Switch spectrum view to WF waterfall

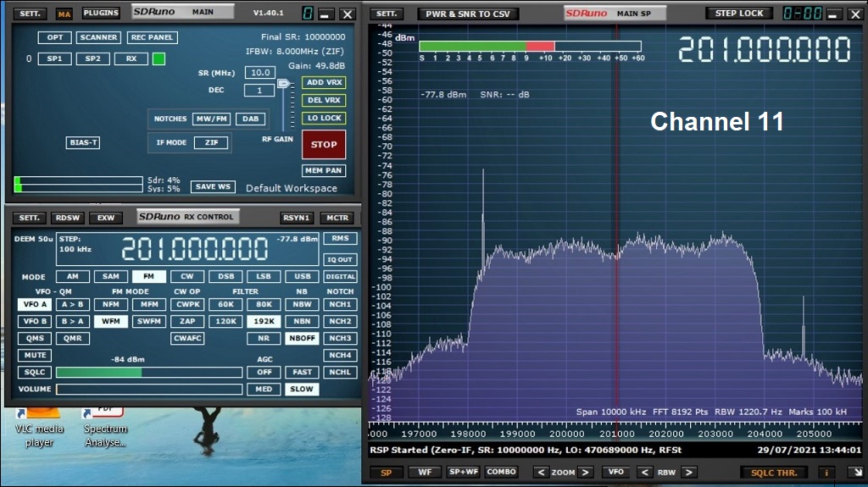click(425, 472)
